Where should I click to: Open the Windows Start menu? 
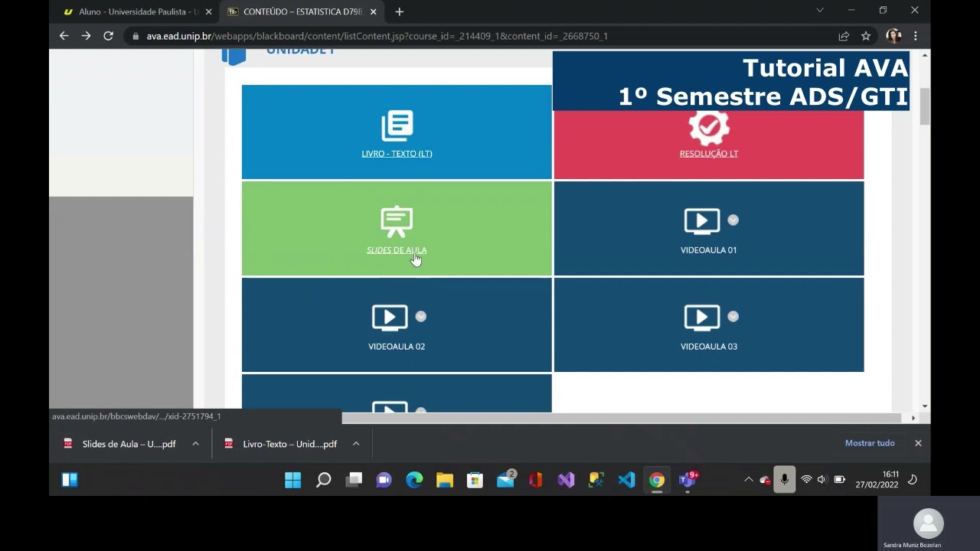292,480
